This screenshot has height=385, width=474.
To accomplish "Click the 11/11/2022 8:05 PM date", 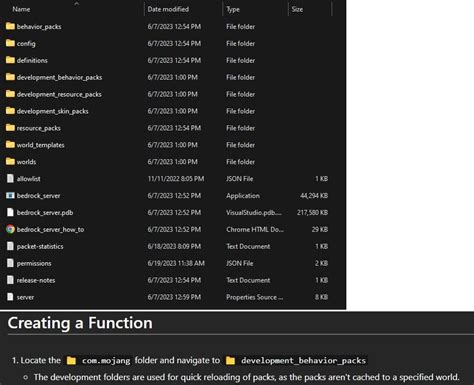I will [176, 179].
